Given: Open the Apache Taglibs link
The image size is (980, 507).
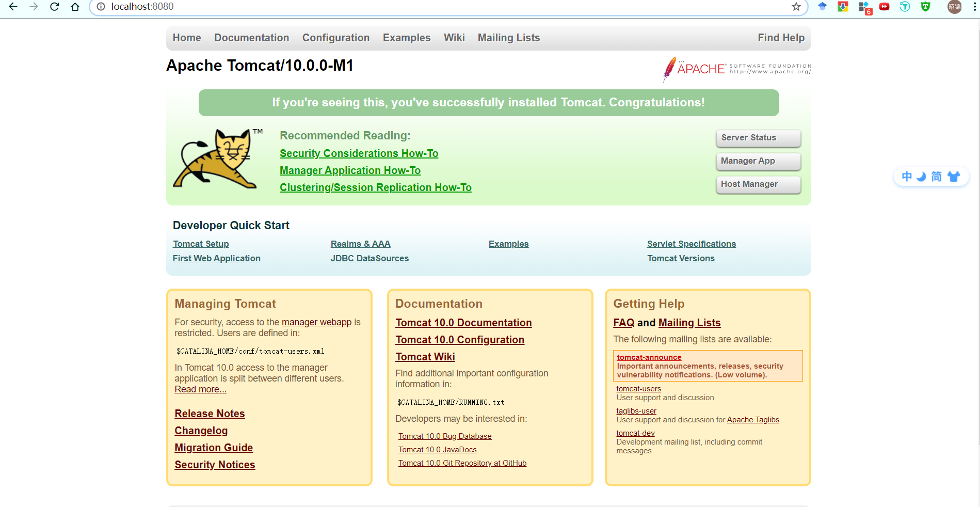Looking at the screenshot, I should [x=753, y=420].
